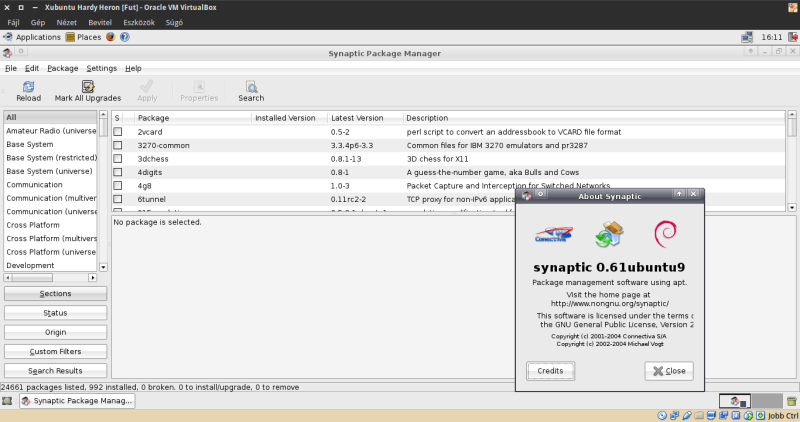Click the category list scroll-up arrow
This screenshot has height=422, width=800.
[103, 115]
